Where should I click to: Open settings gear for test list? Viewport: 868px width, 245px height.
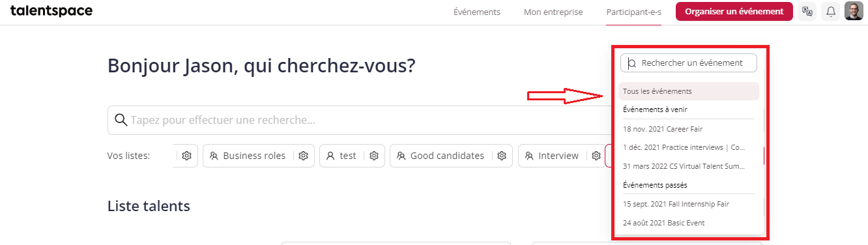click(x=374, y=156)
